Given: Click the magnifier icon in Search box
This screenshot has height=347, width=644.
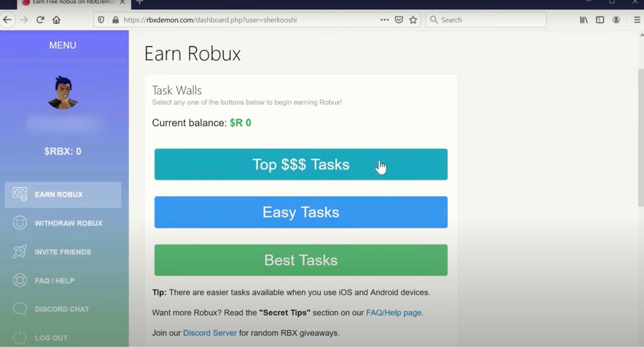Looking at the screenshot, I should pos(433,20).
